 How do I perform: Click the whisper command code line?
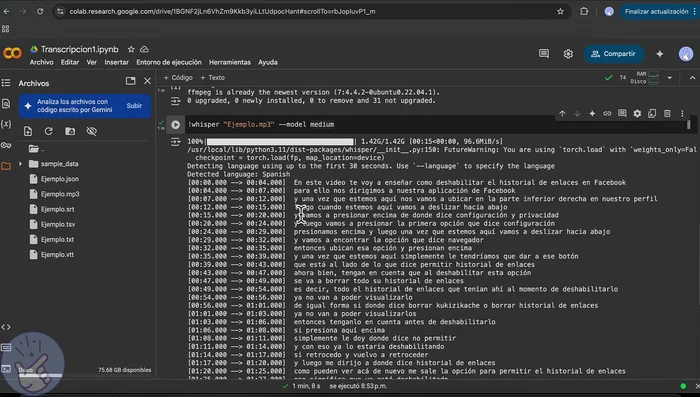[x=261, y=125]
